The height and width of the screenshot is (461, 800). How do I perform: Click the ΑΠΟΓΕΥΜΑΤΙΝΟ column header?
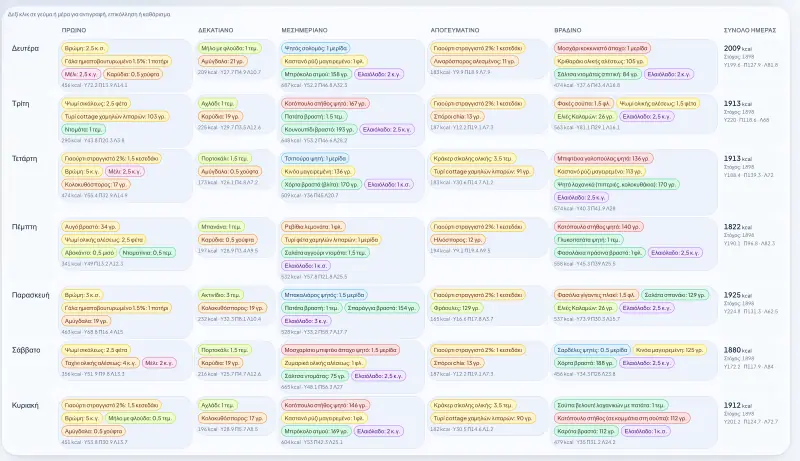coord(455,30)
